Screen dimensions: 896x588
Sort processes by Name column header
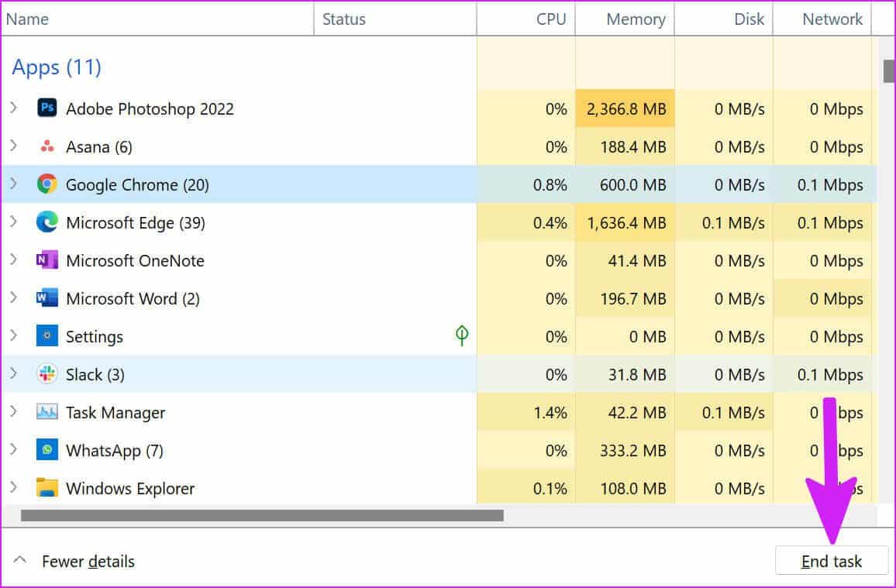click(x=157, y=19)
